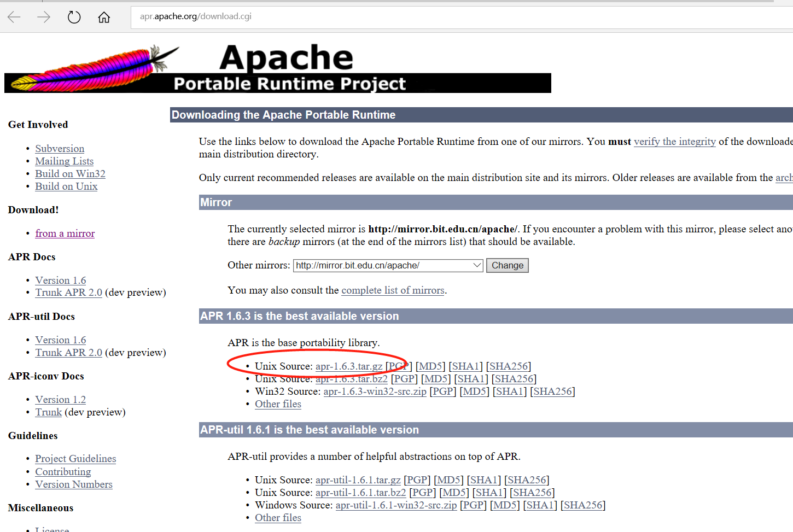Open Other files under APR-util 1.6.1
Screen dimensions: 793x532
coord(278,518)
